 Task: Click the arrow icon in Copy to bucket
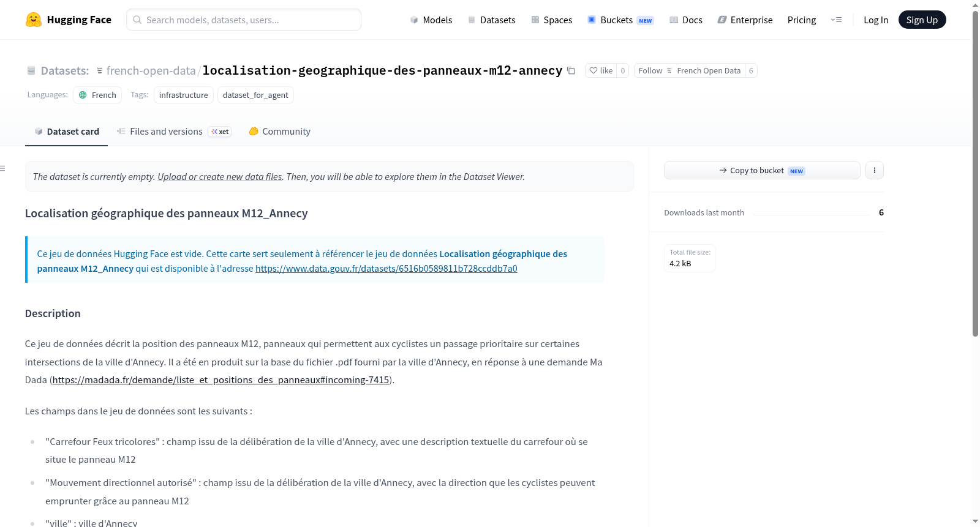[723, 170]
